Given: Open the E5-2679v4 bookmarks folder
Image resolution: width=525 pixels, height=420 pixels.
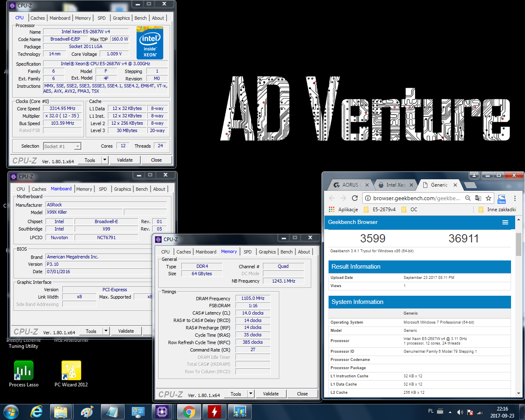Looking at the screenshot, I should coord(380,209).
